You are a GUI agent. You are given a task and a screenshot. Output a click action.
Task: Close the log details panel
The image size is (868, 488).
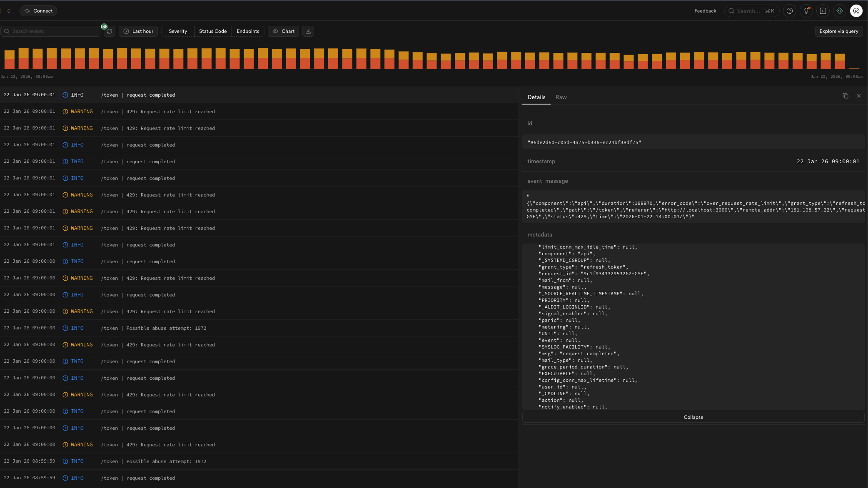[859, 96]
